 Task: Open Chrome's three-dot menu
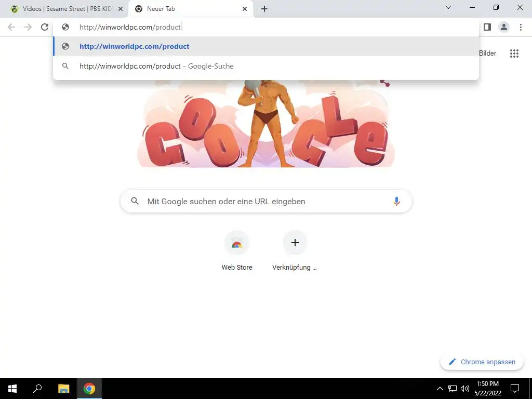click(521, 27)
